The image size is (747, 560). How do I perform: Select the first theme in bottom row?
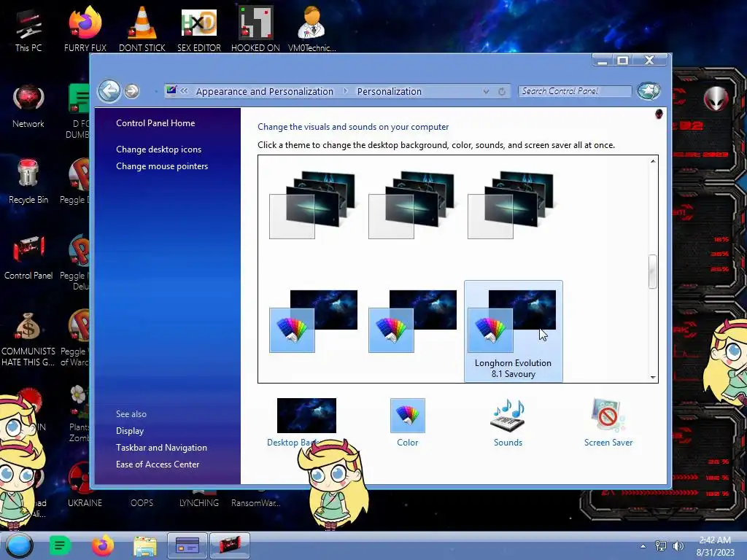[x=313, y=322]
